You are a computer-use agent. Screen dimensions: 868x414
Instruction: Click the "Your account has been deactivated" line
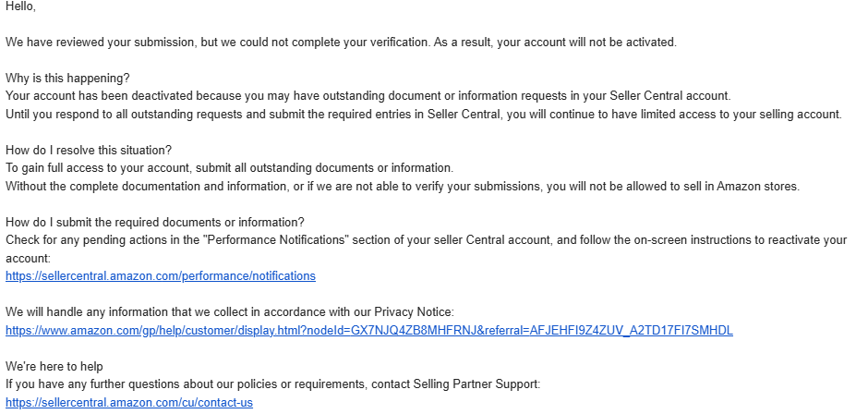(x=368, y=96)
